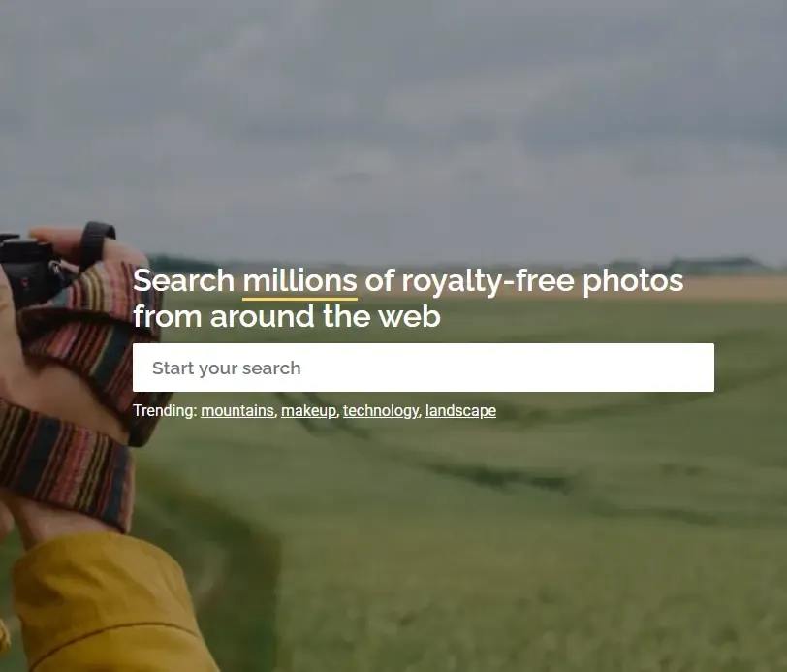This screenshot has width=787, height=672.
Task: Open the trending 'landscape' link
Action: pos(460,411)
